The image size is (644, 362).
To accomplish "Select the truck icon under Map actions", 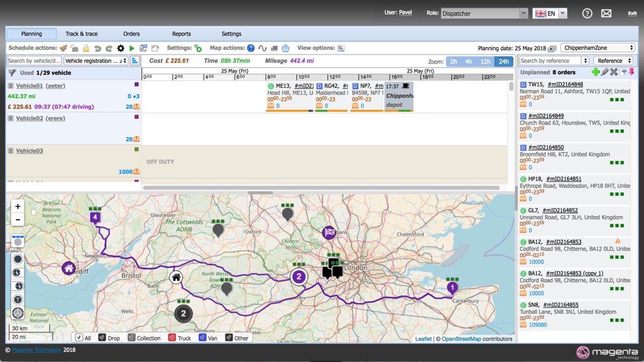I will point(274,48).
